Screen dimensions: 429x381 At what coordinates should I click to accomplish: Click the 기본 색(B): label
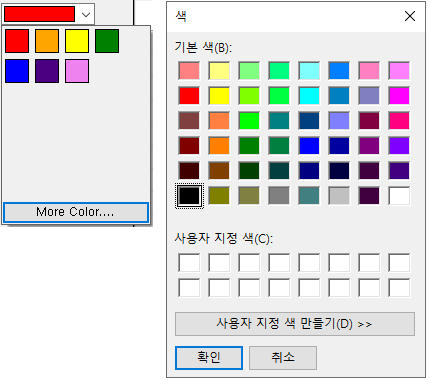pyautogui.click(x=203, y=48)
